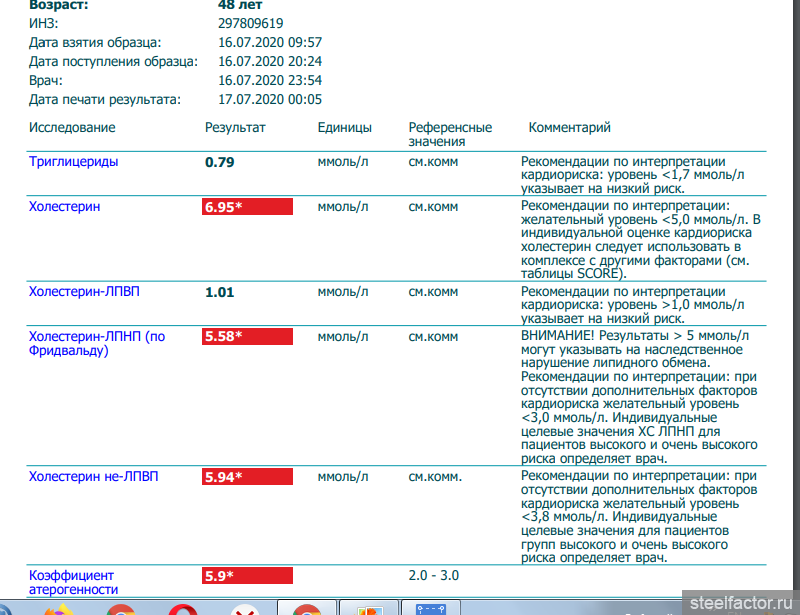Open the Холестерин не-ЛПВП link
Screen dimensions: 800x615
[x=93, y=477]
